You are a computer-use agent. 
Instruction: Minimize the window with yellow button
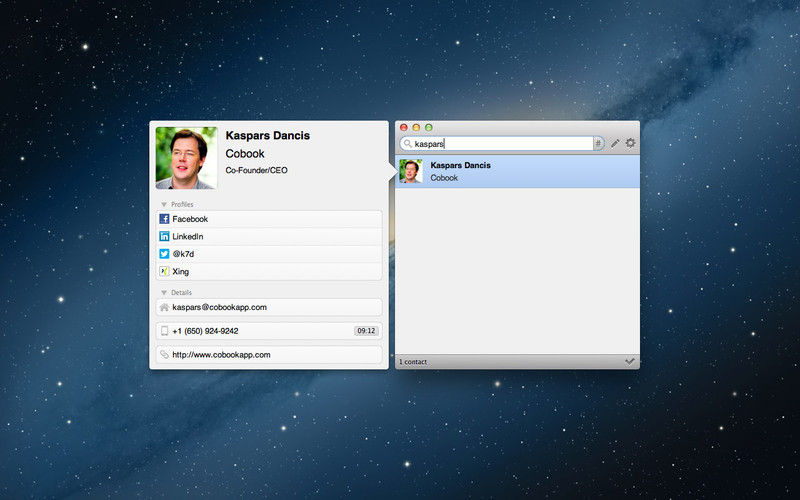click(x=416, y=128)
